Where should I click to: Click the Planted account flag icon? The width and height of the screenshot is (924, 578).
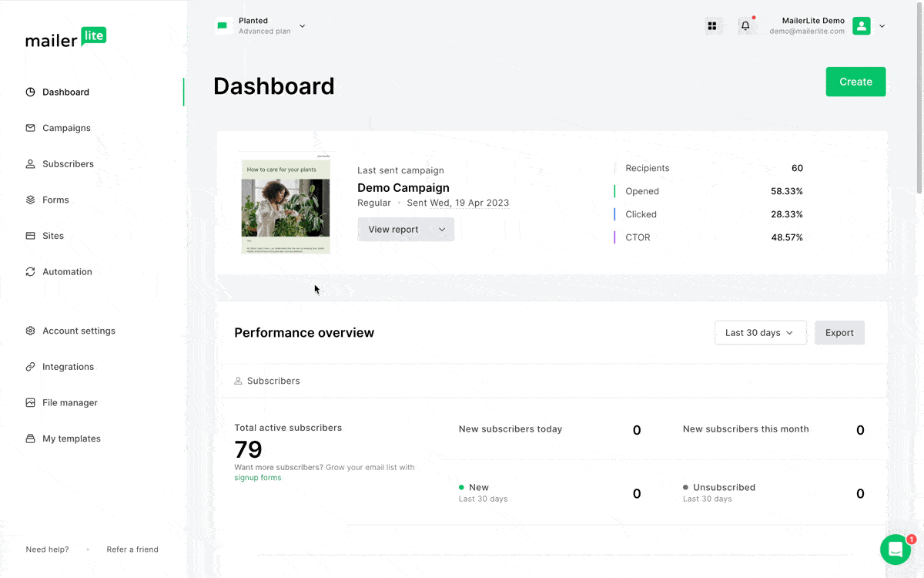pos(223,26)
